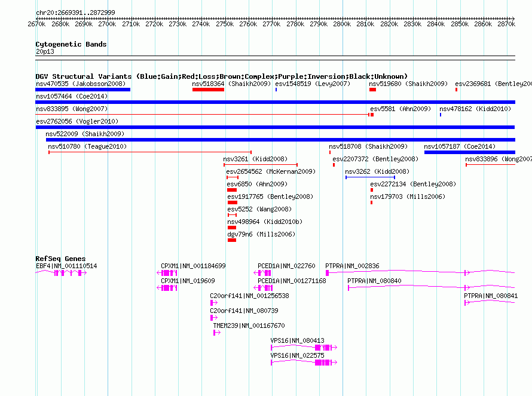This screenshot has width=532, height=396.
Task: Select the EBF4|NM_001110514 gene label
Action: 66,266
